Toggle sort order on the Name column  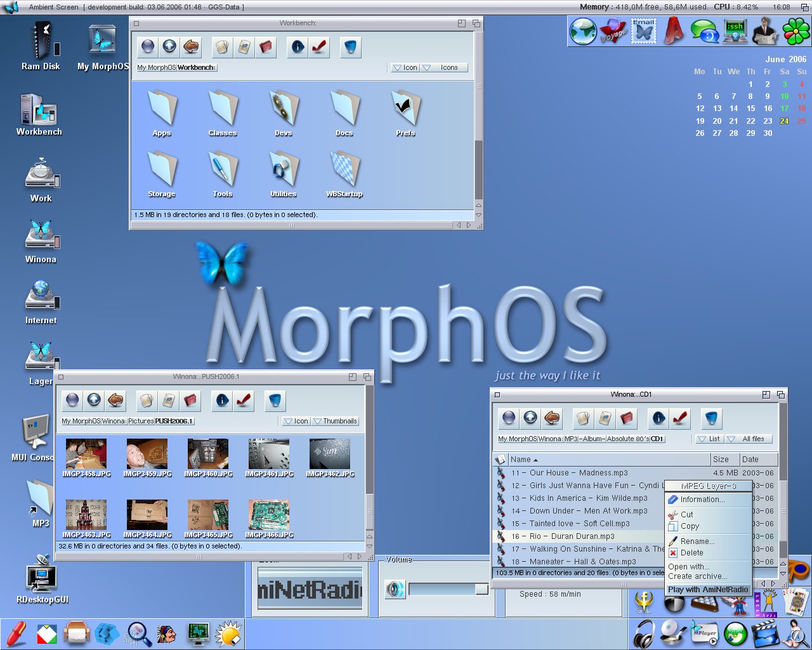(521, 459)
